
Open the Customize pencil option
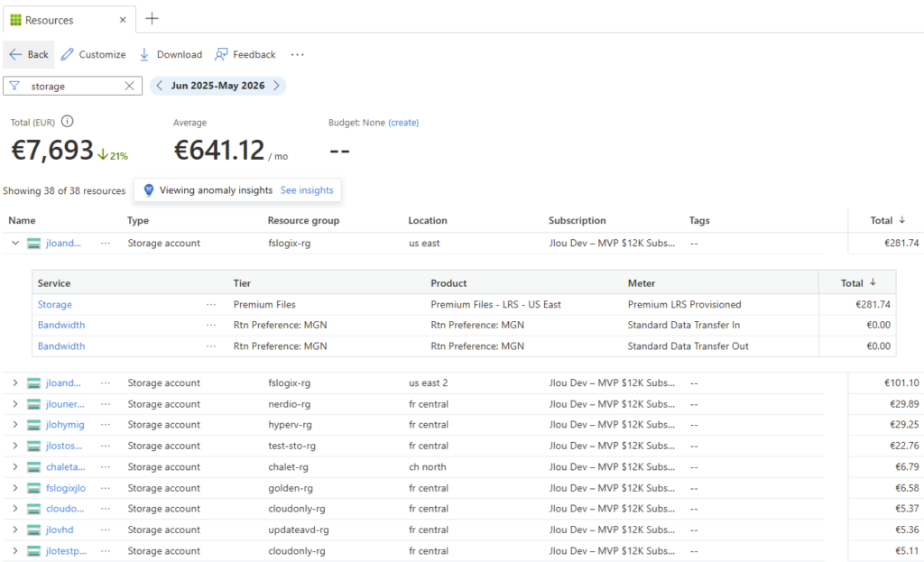tap(94, 54)
